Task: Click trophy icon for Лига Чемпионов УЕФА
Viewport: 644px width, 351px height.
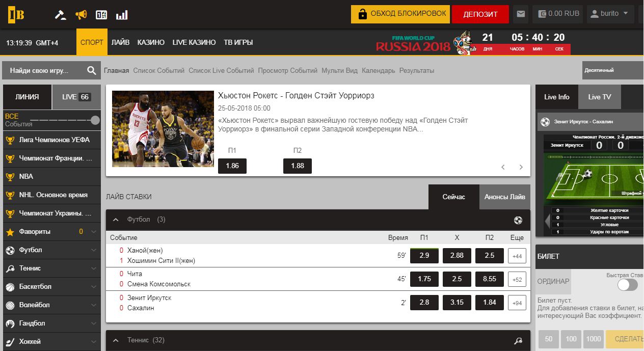Action: click(10, 140)
